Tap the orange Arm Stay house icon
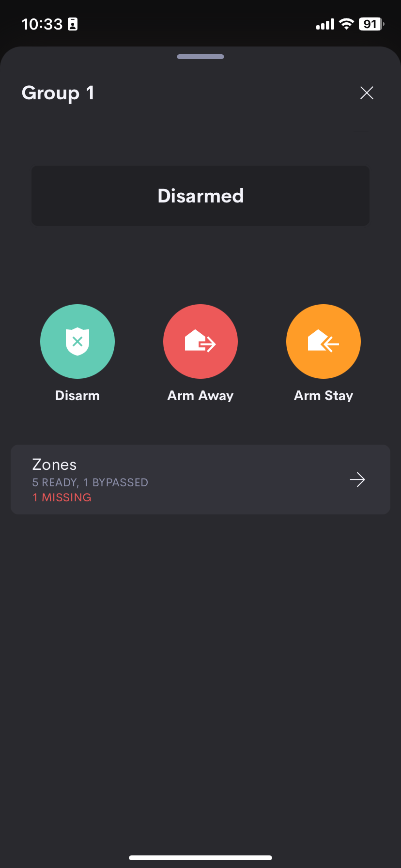The height and width of the screenshot is (868, 401). pyautogui.click(x=324, y=341)
